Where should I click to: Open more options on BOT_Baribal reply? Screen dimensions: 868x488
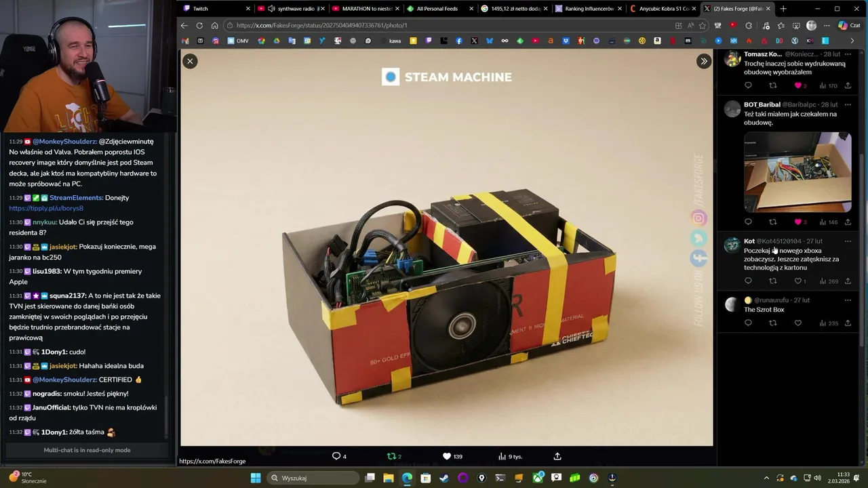(848, 105)
